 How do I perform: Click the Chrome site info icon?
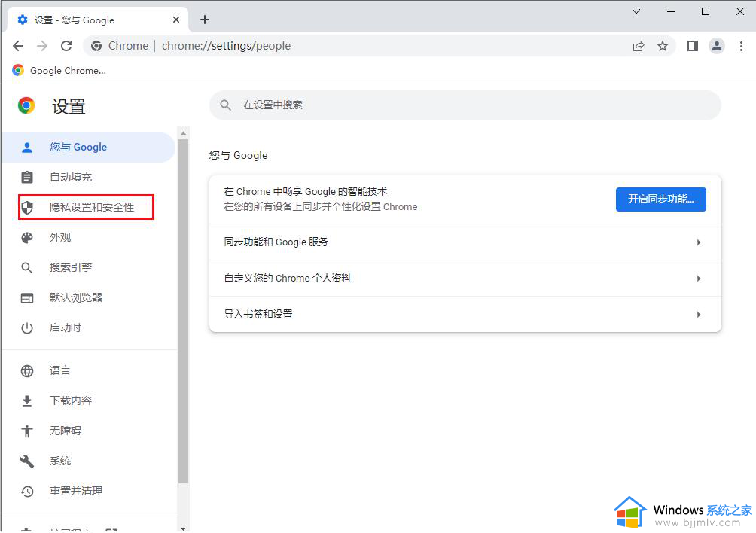pyautogui.click(x=96, y=46)
